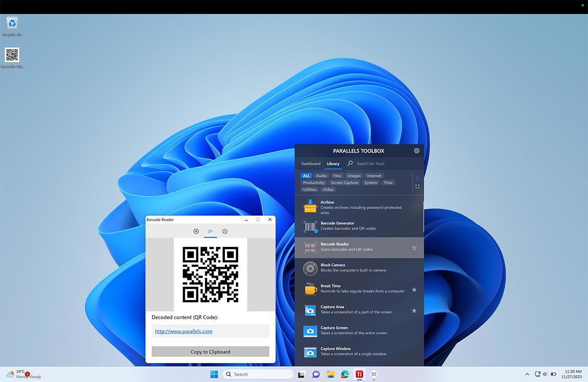Select the Capture Window tool icon
588x382 pixels.
[309, 352]
